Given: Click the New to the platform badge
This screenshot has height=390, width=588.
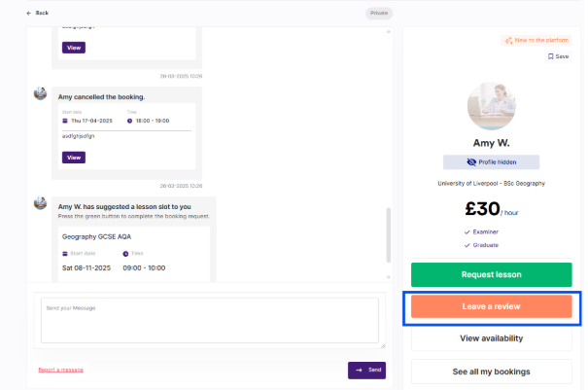Looking at the screenshot, I should coord(535,41).
